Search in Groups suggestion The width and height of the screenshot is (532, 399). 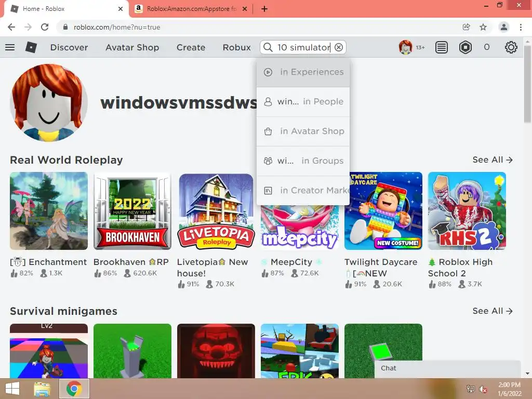point(303,161)
